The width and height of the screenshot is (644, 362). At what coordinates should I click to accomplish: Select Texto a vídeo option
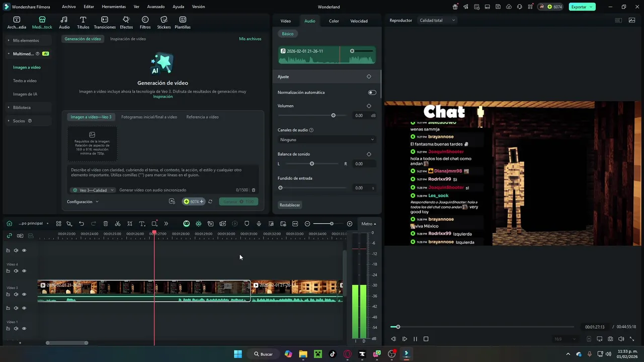pyautogui.click(x=25, y=81)
